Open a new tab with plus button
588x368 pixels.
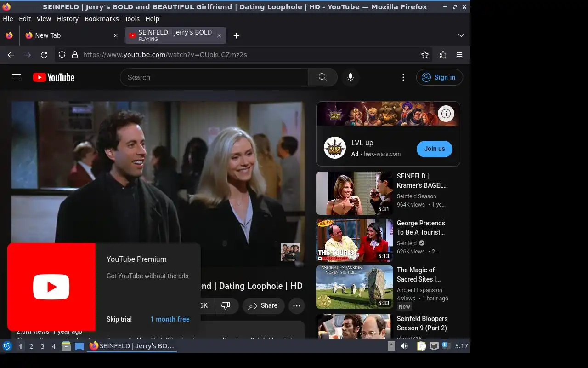click(x=236, y=35)
